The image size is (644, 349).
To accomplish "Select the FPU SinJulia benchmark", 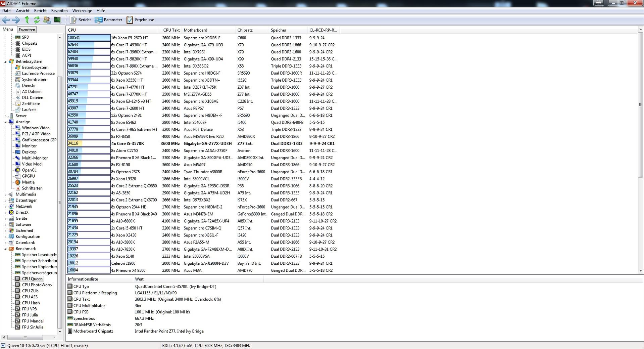I will tap(33, 327).
